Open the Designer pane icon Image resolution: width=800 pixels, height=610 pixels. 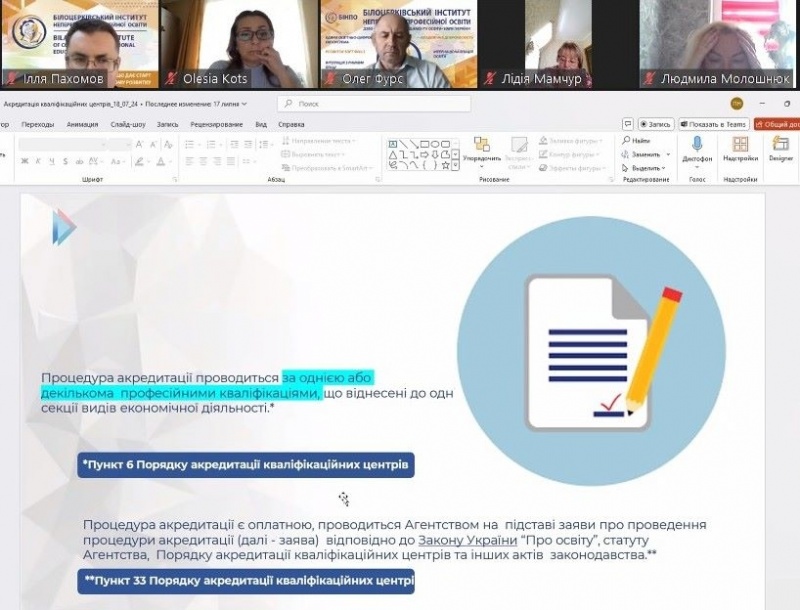click(x=780, y=145)
